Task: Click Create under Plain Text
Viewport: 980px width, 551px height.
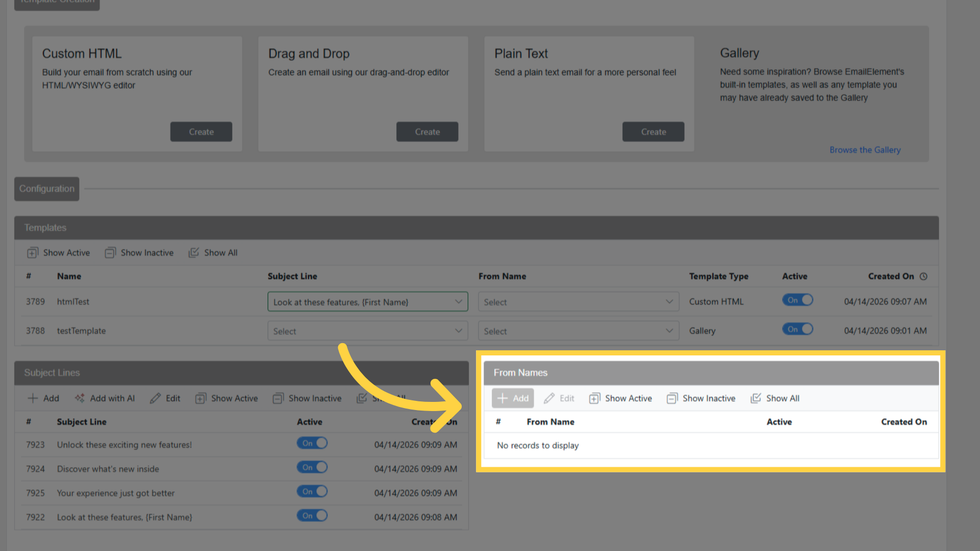Action: point(653,132)
